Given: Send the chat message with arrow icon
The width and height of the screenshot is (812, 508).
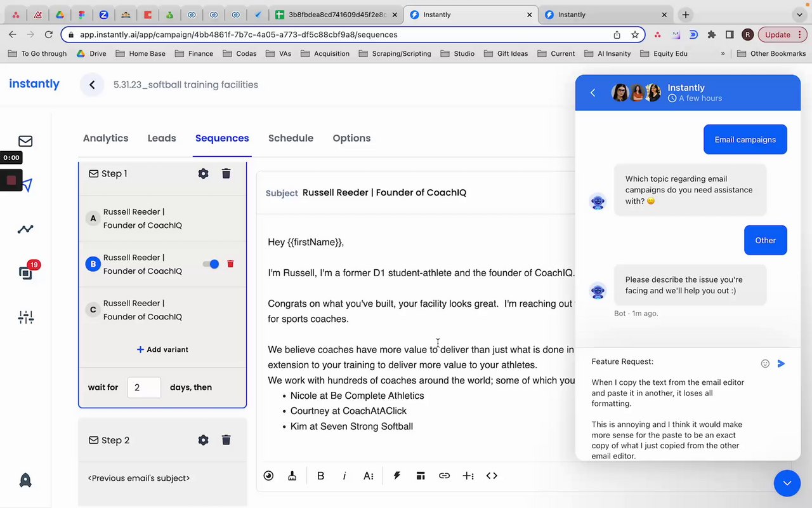Looking at the screenshot, I should 781,364.
